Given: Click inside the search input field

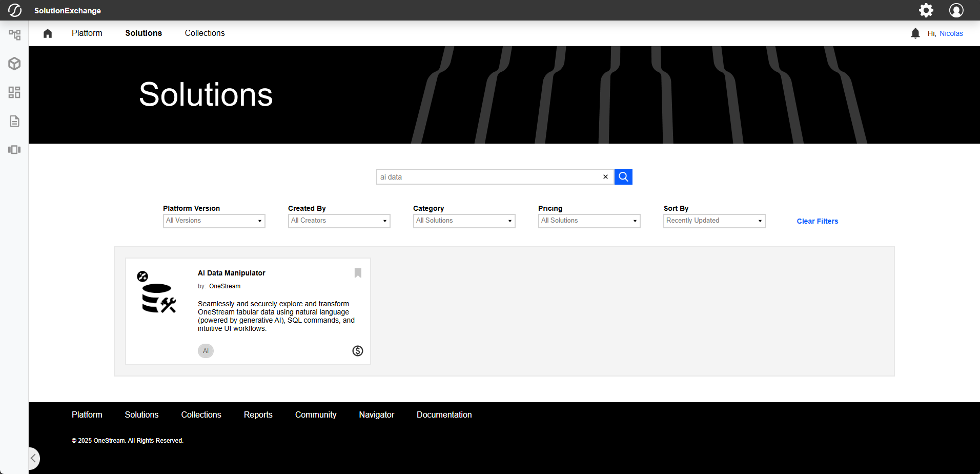Looking at the screenshot, I should coord(487,177).
